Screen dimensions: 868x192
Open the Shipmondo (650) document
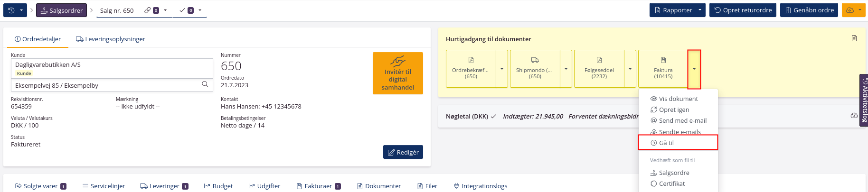pyautogui.click(x=535, y=69)
